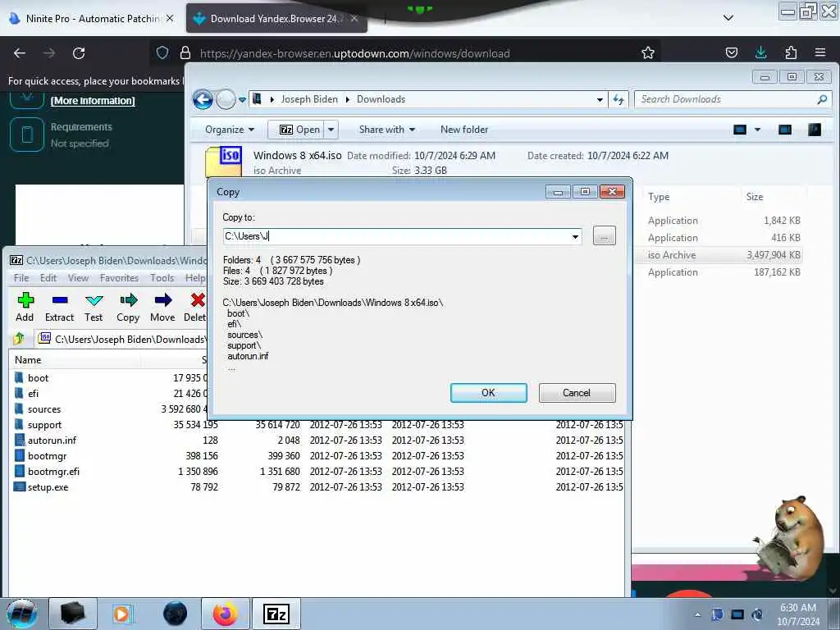Click the Firefox back arrow

coord(20,53)
